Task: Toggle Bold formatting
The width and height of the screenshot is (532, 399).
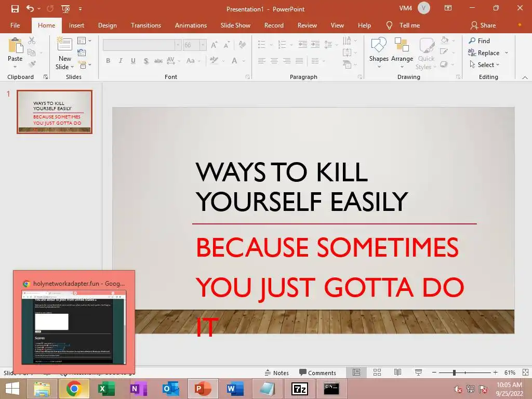Action: pyautogui.click(x=108, y=61)
